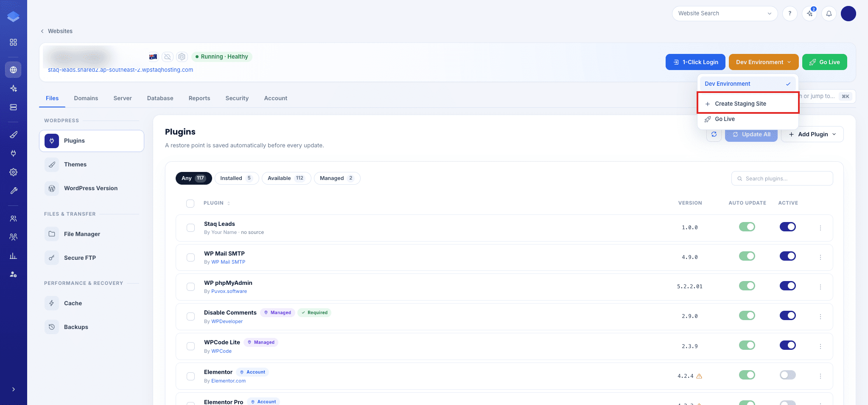Click the wrench tools icon in sidebar
This screenshot has height=405, width=868.
13,191
